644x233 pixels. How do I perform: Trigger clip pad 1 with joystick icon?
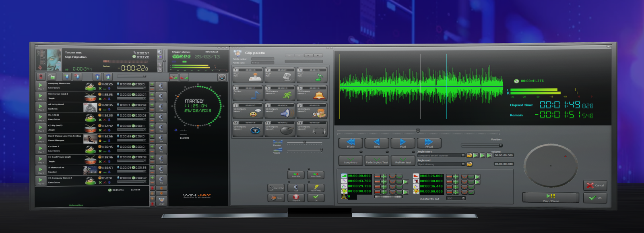tap(248, 75)
